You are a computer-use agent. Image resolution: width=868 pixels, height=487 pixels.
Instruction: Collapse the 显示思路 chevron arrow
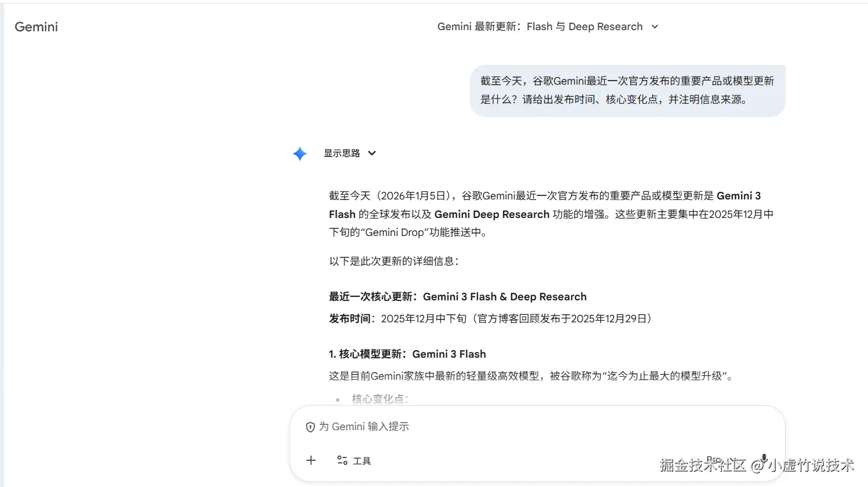(x=371, y=153)
